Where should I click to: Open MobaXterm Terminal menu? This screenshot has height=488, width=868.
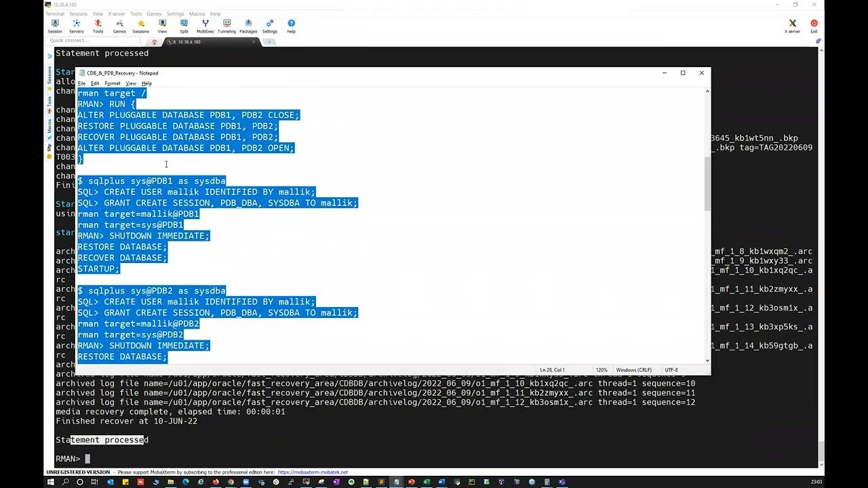click(x=55, y=14)
